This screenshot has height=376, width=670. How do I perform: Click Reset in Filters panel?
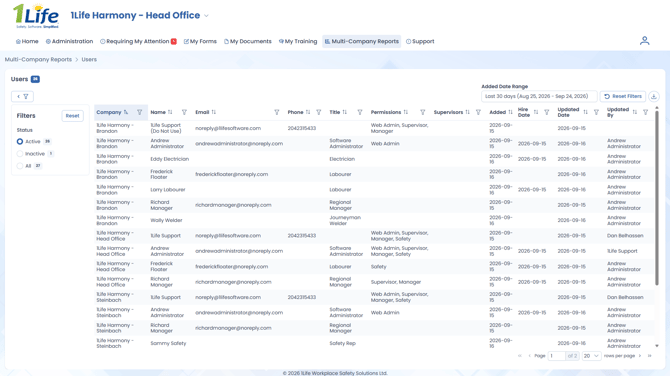[x=73, y=116]
